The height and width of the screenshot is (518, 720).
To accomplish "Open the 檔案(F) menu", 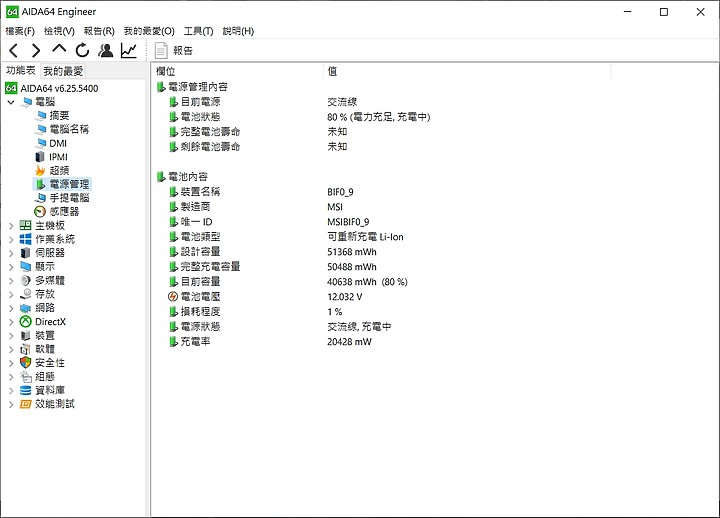I will pyautogui.click(x=20, y=31).
